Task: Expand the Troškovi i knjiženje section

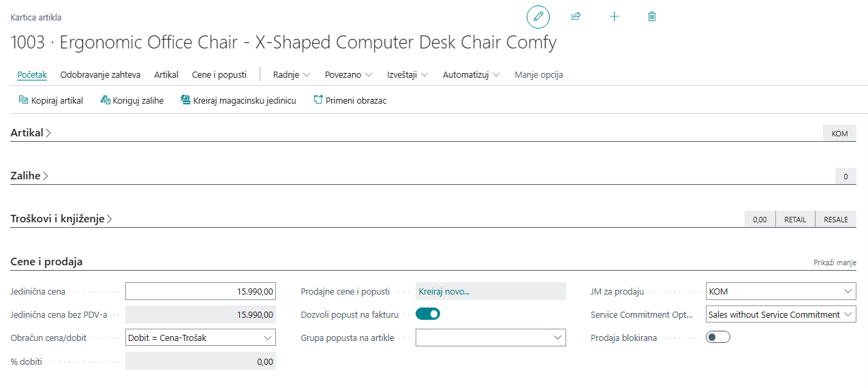Action: [x=61, y=219]
